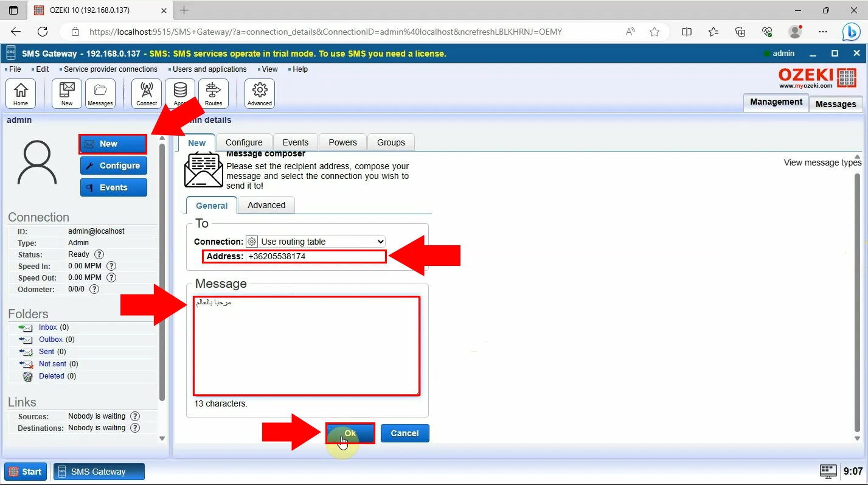Screen dimensions: 868x485
Task: Open the Not sent folder link
Action: (52, 364)
